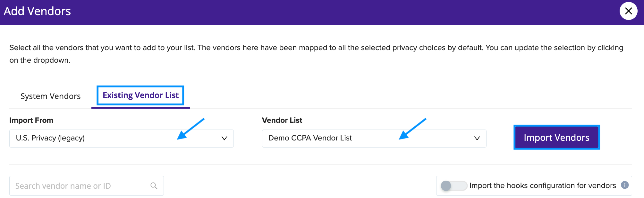Open the U.S. Privacy (legacy) dropdown
Image resolution: width=644 pixels, height=198 pixels.
(122, 139)
